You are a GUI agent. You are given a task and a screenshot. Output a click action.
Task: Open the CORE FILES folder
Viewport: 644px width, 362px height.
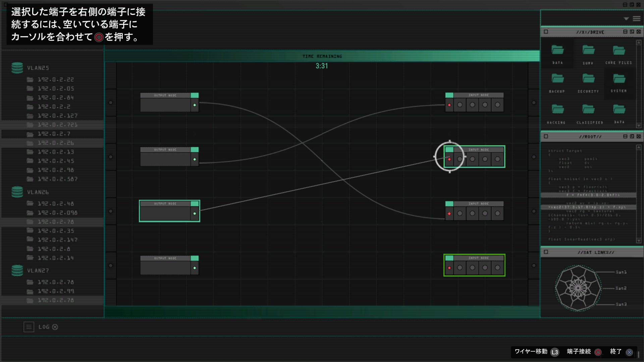click(x=619, y=51)
